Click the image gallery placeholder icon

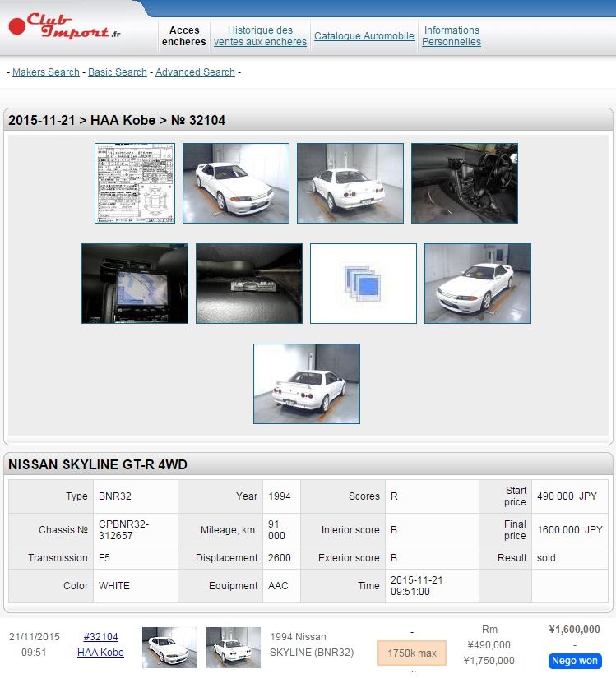[x=364, y=284]
